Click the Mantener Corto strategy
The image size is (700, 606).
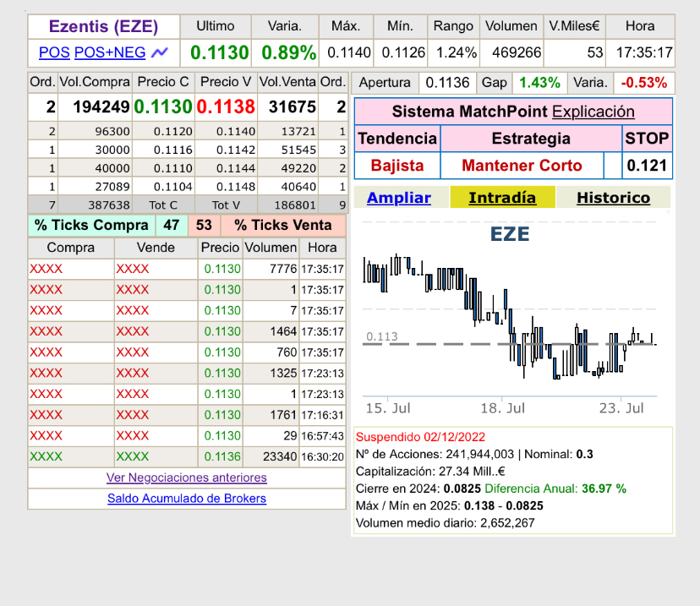coord(522,166)
